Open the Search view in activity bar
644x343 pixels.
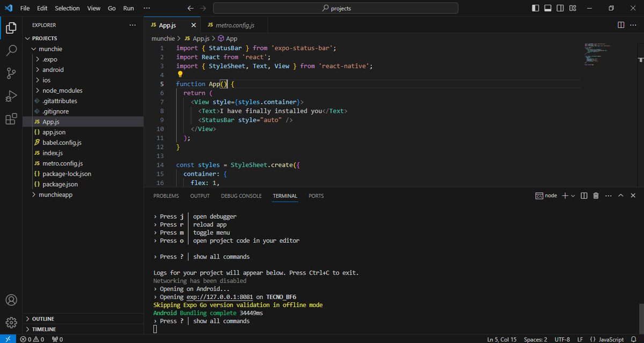[x=11, y=51]
